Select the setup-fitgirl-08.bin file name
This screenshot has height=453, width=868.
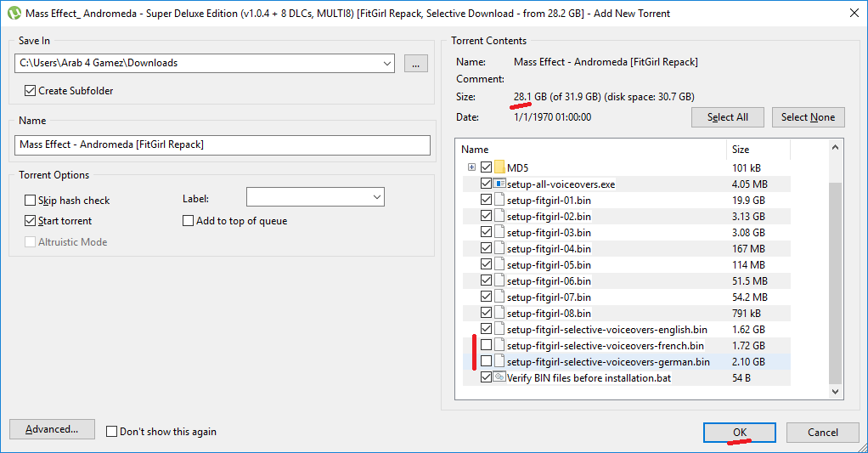coord(549,314)
